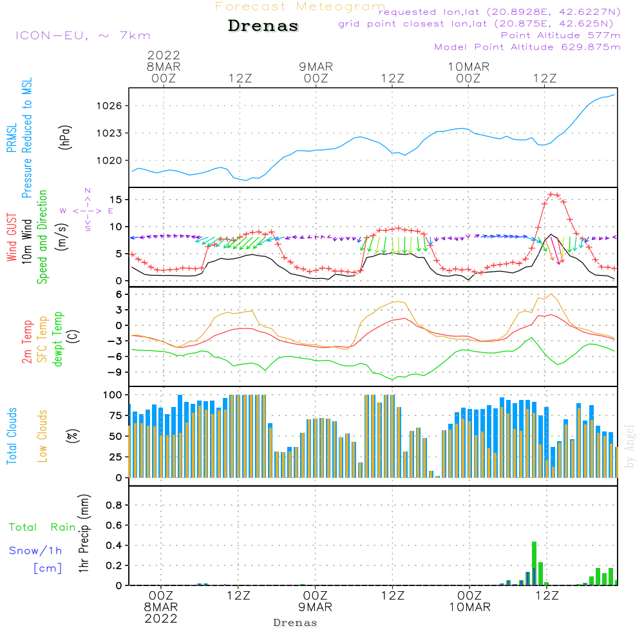Click the 2m Temp axis label
This screenshot has height=644, width=644.
(x=27, y=342)
